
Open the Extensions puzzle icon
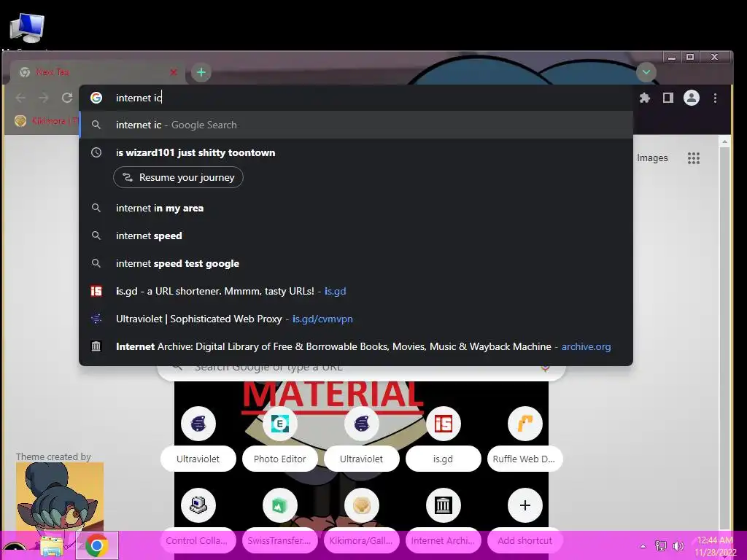645,98
